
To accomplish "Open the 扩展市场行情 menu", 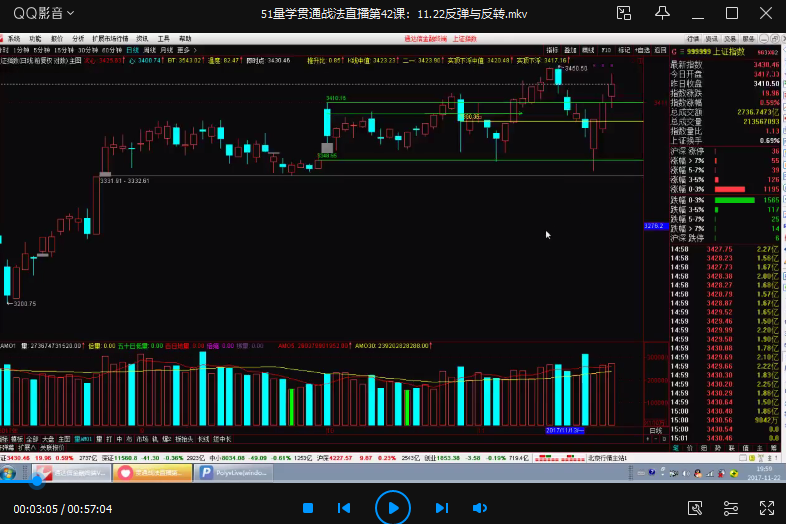I will 109,37.
